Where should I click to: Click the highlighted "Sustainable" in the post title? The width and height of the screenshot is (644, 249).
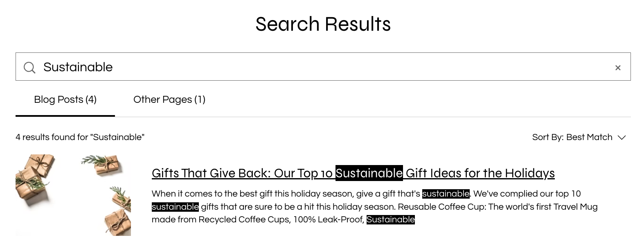point(369,173)
